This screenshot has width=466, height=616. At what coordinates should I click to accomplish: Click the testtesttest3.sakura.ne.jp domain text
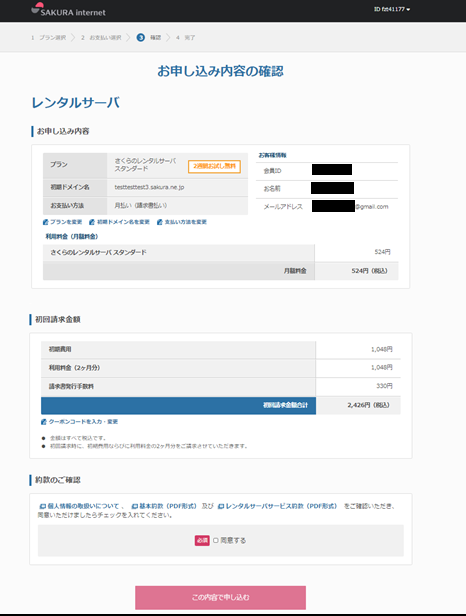[149, 187]
